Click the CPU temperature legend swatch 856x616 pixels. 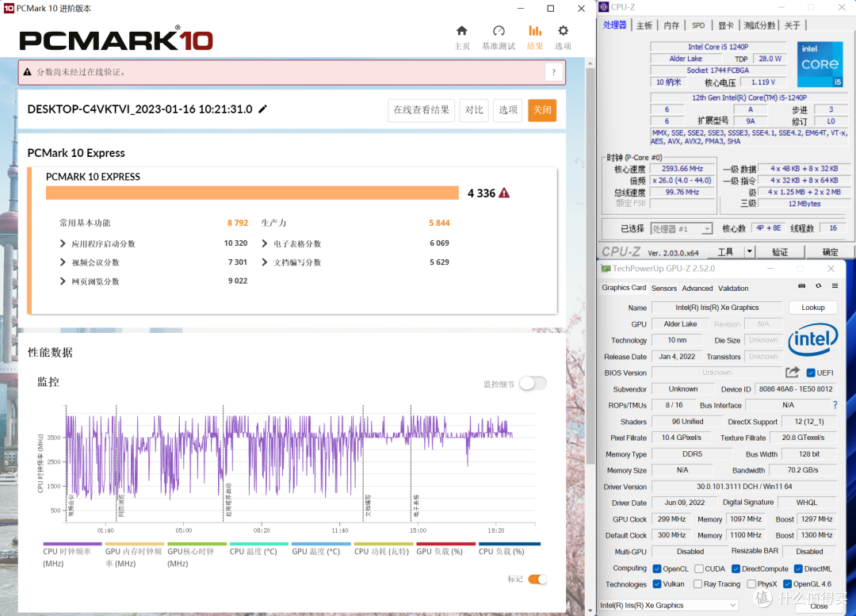click(258, 544)
